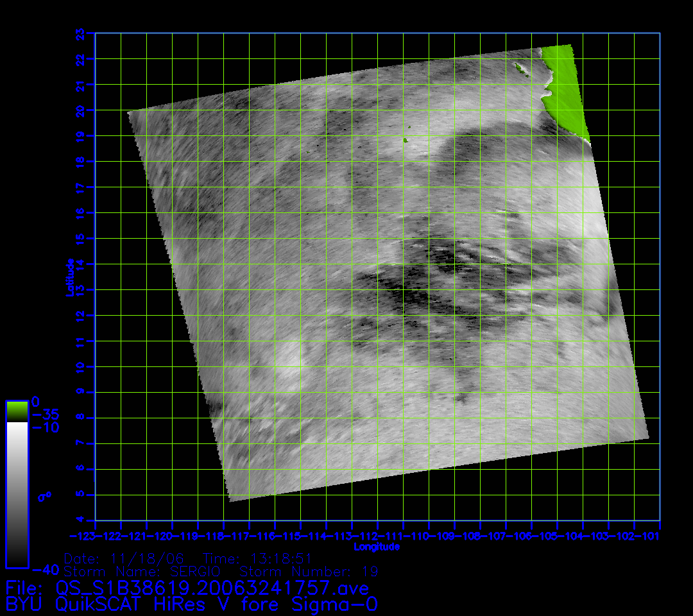
Task: Click the Latitude axis title
Action: point(70,277)
